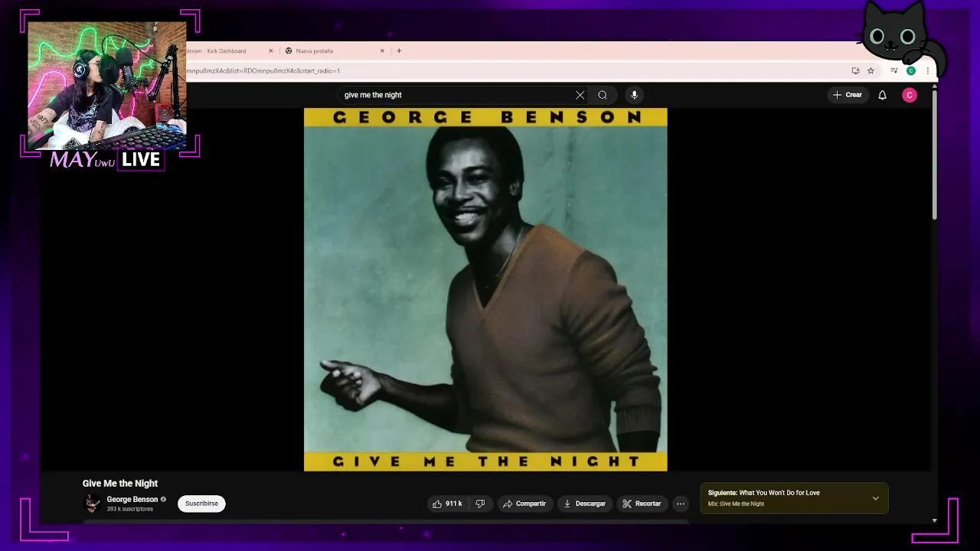Click the scrollbar down arrow
The height and width of the screenshot is (551, 980).
[x=934, y=520]
